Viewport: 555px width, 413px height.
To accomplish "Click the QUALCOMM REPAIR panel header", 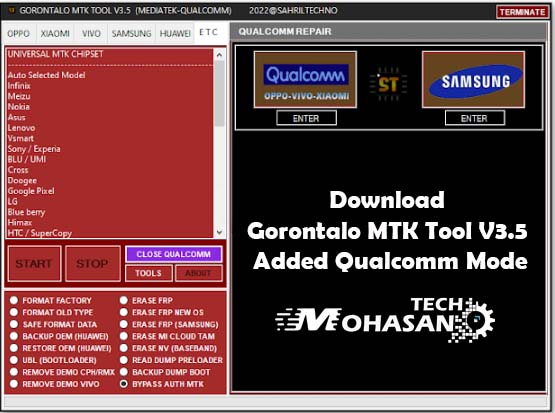I will point(388,31).
